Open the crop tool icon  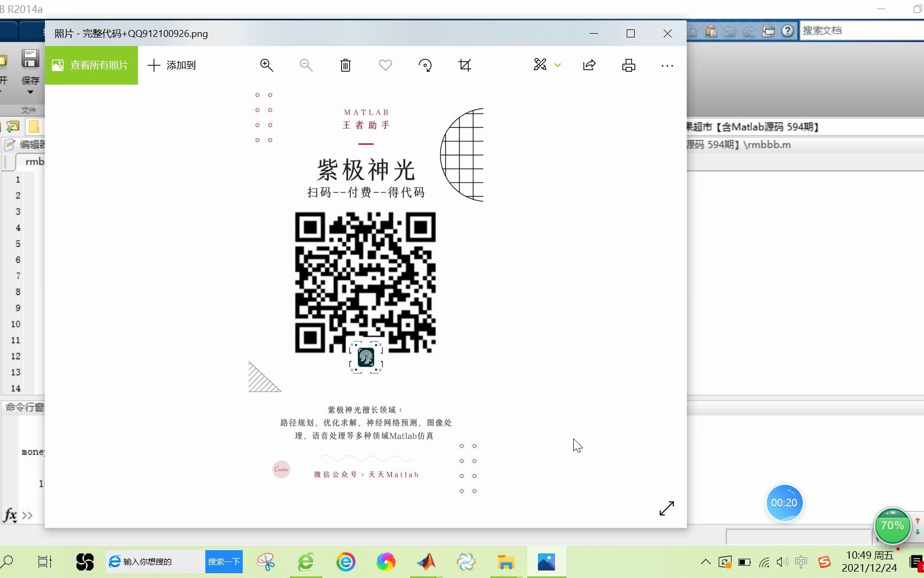click(x=465, y=65)
